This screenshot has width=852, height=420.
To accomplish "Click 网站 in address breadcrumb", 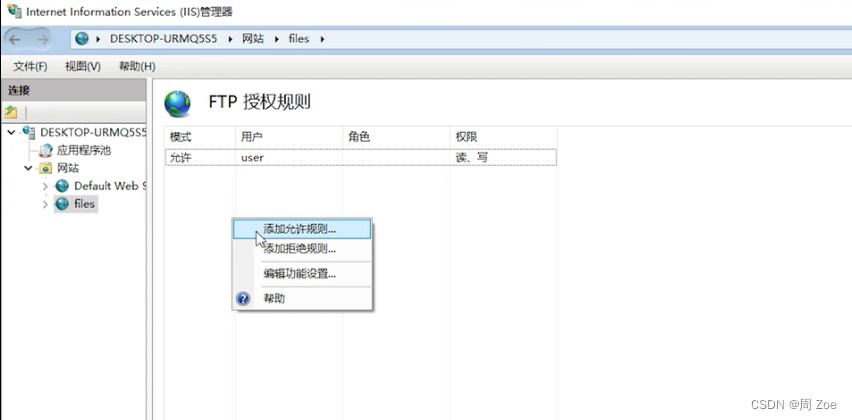I will 253,39.
